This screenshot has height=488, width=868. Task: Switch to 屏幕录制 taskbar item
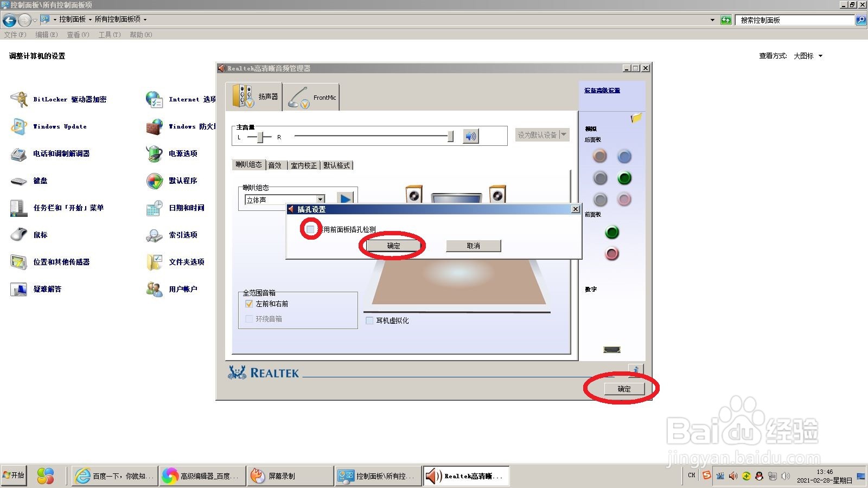290,476
